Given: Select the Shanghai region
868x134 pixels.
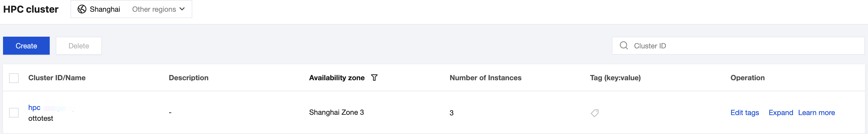Looking at the screenshot, I should (x=105, y=9).
